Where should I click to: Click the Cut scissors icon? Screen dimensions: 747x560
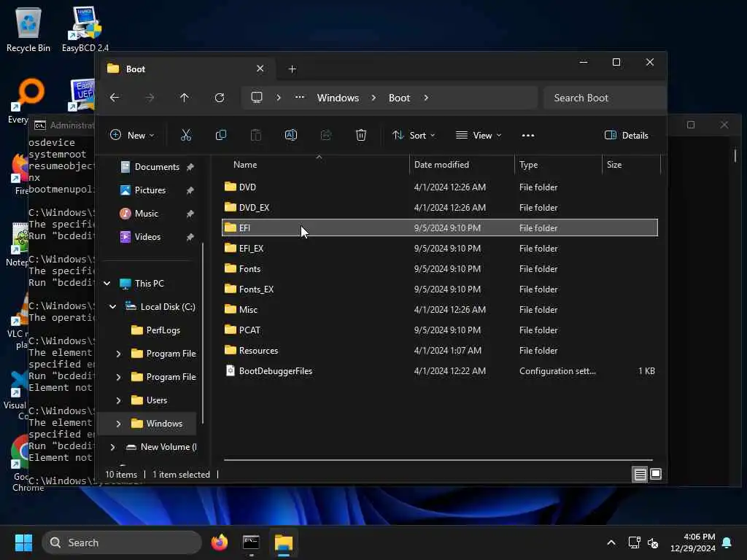pos(186,135)
